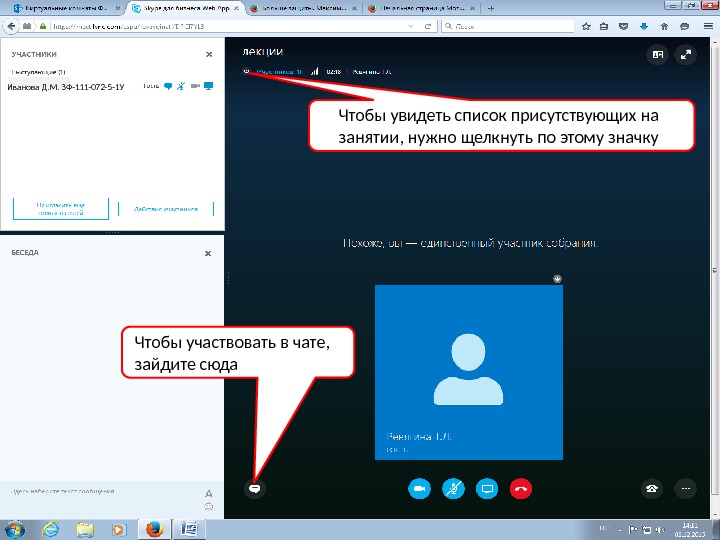Viewport: 720px width, 540px height.
Task: Close the УЧАСТНИКИ panel
Action: (x=209, y=54)
